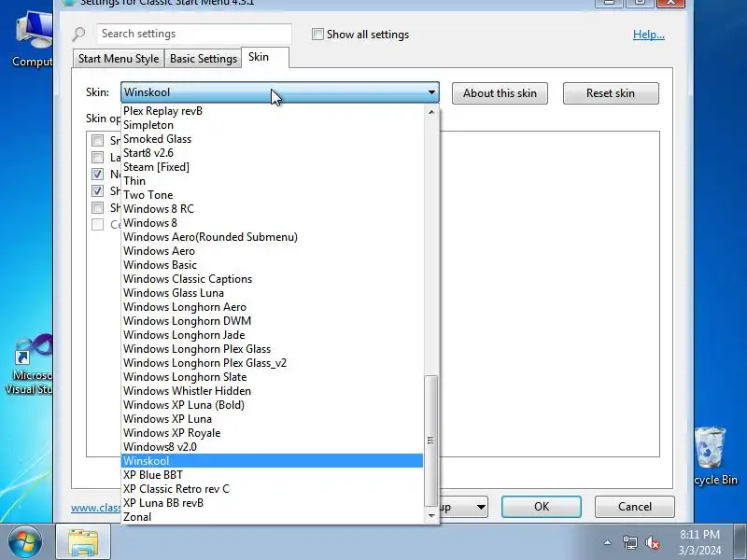Choose Plex Replay revB skin
747x560 pixels.
pos(273,111)
